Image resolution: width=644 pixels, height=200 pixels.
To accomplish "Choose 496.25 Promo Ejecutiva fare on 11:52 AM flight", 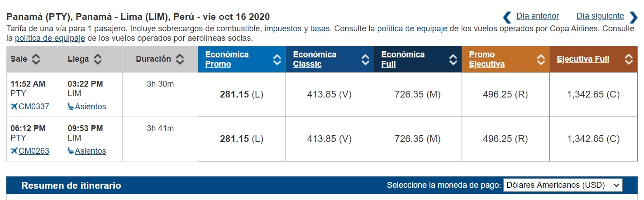I will pyautogui.click(x=506, y=95).
